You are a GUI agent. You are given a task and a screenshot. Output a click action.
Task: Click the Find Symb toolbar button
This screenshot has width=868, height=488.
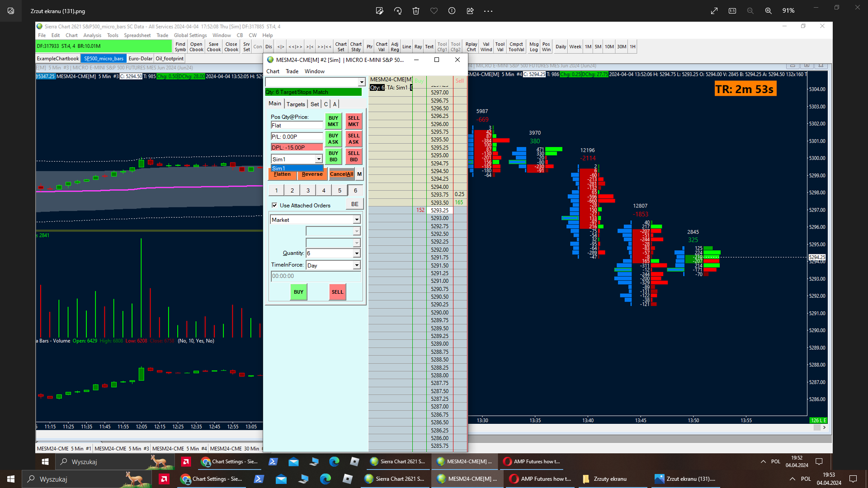click(180, 47)
